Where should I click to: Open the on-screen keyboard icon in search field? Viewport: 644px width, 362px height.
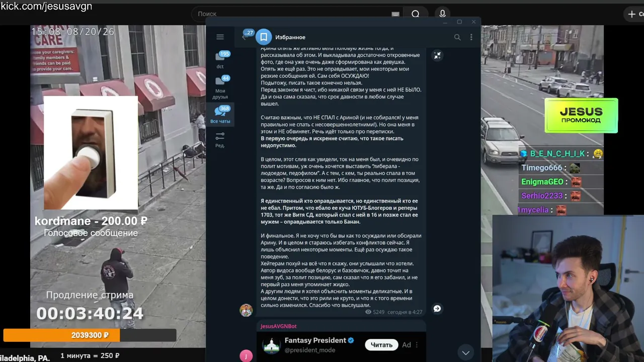tap(395, 14)
